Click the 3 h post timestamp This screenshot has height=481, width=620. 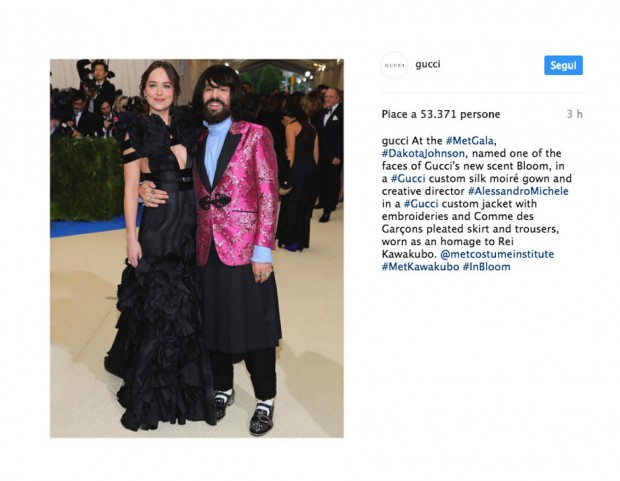575,114
